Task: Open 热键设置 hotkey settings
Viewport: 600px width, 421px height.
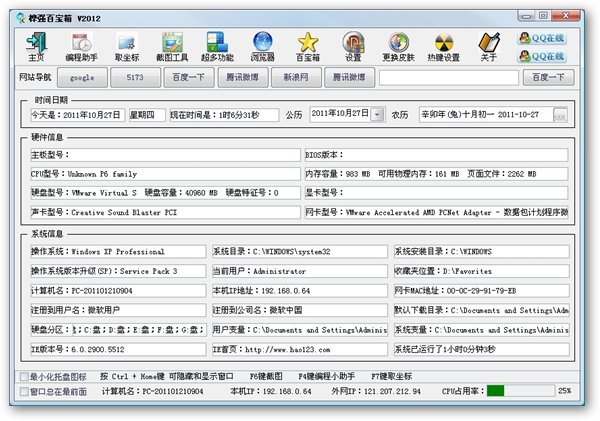Action: point(443,47)
